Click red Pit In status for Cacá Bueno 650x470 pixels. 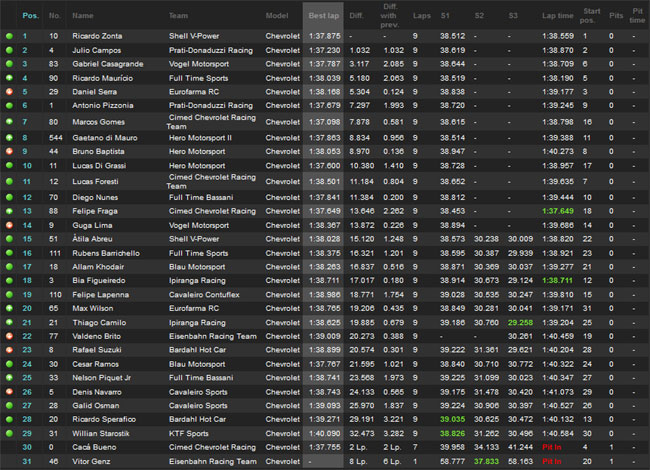[x=551, y=447]
